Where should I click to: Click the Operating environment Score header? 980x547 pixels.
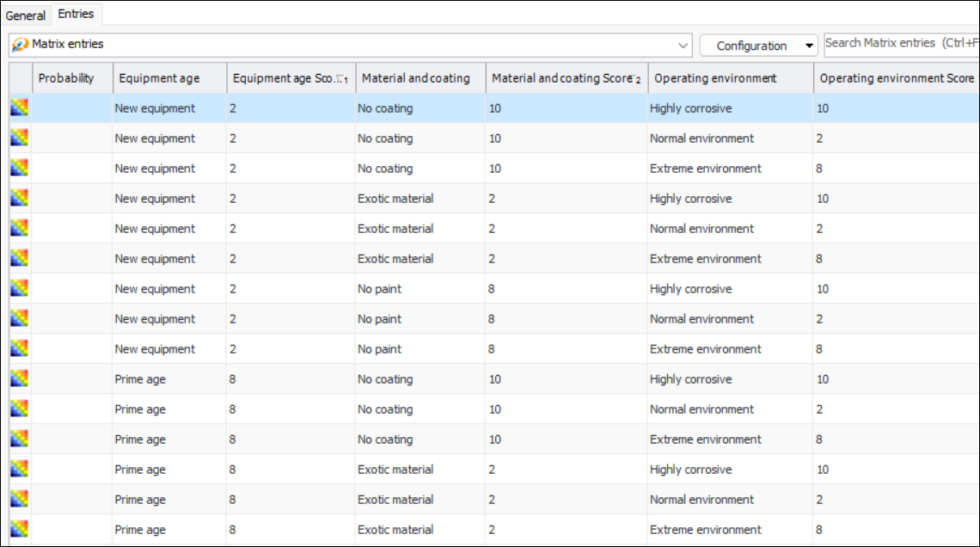896,78
